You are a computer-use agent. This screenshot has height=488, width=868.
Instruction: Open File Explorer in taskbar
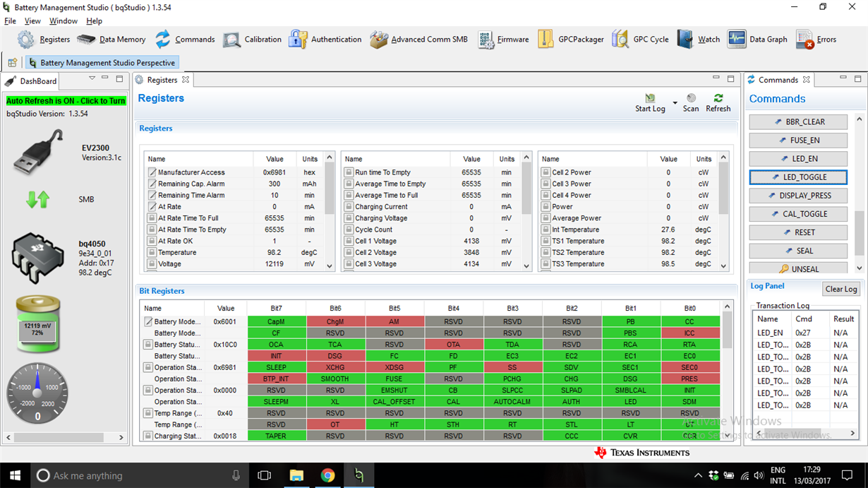296,475
